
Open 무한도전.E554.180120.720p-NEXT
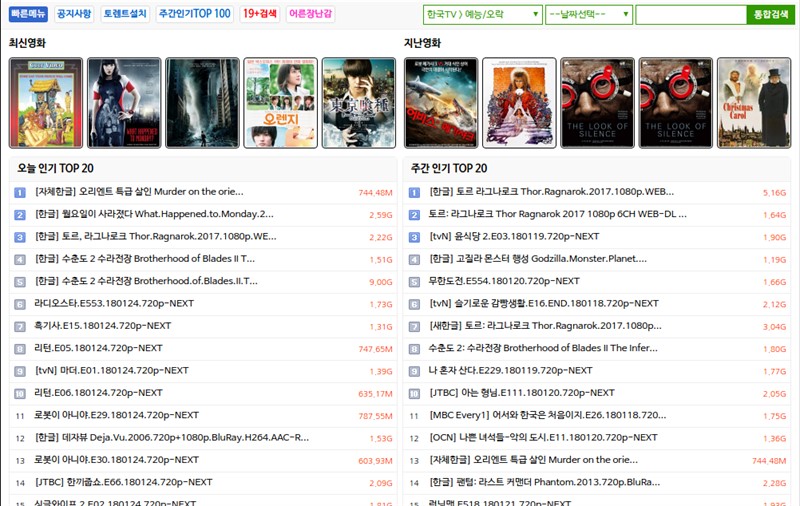504,281
